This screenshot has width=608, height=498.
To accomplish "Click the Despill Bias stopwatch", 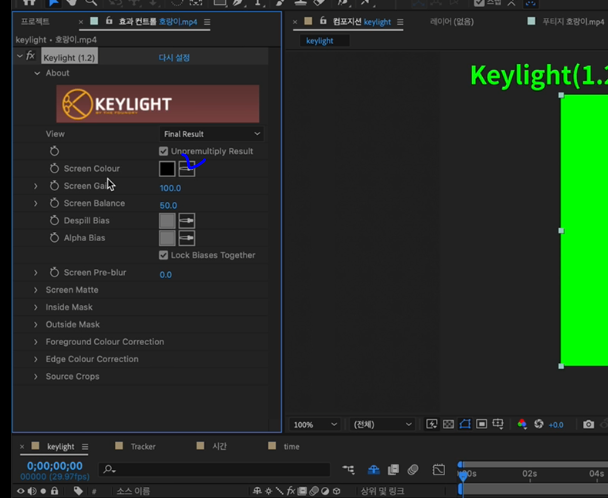I will (x=54, y=220).
